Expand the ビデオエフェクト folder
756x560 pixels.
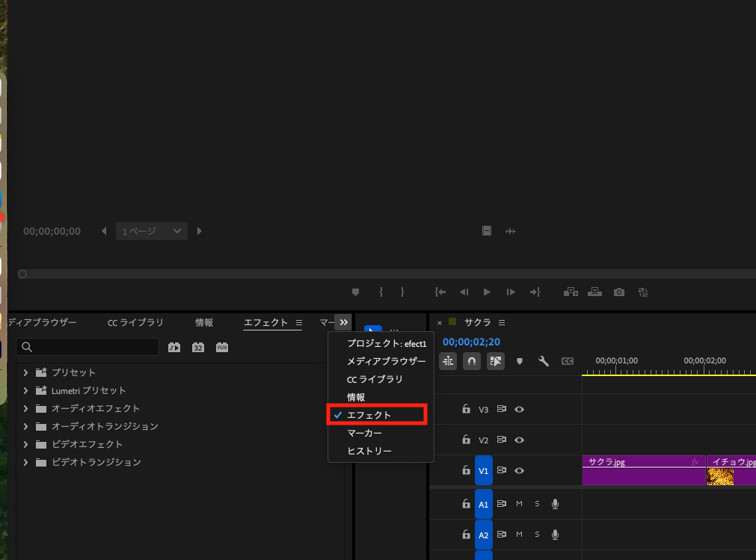[x=26, y=444]
